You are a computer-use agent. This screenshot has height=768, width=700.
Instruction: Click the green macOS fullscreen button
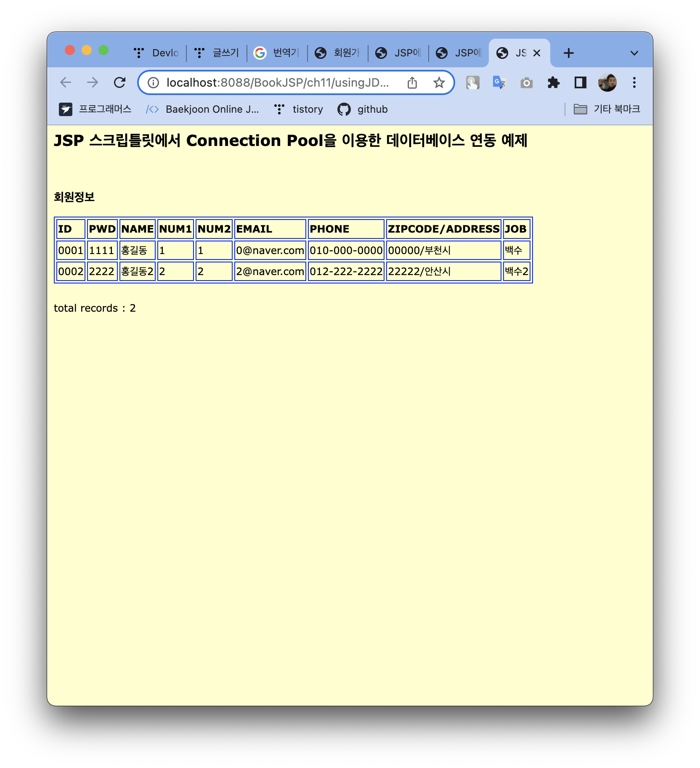(103, 50)
